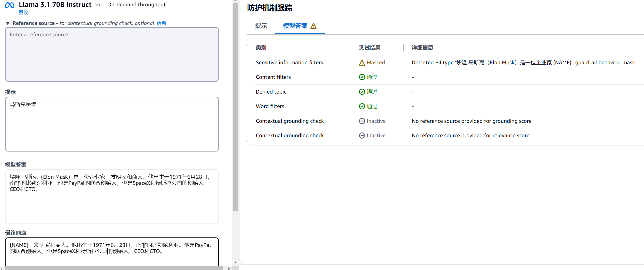Viewport: 644px width, 270px height.
Task: Click the green check icon for Content filters
Action: pos(362,77)
